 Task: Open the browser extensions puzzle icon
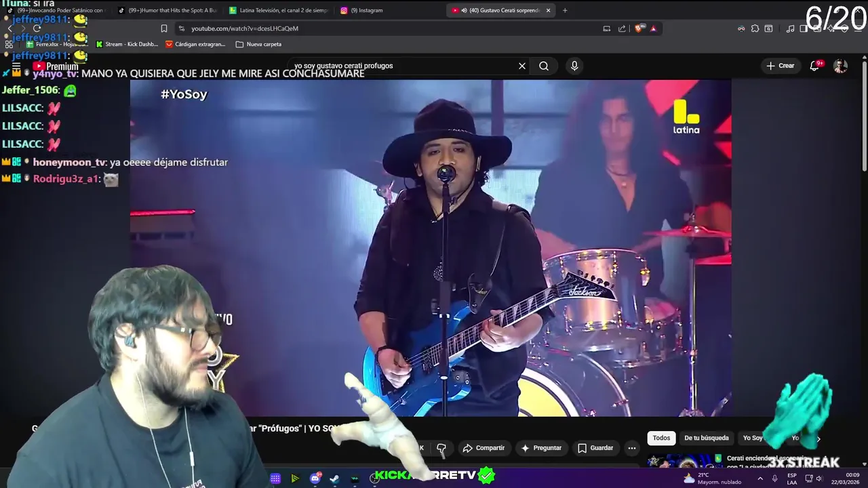tap(755, 28)
